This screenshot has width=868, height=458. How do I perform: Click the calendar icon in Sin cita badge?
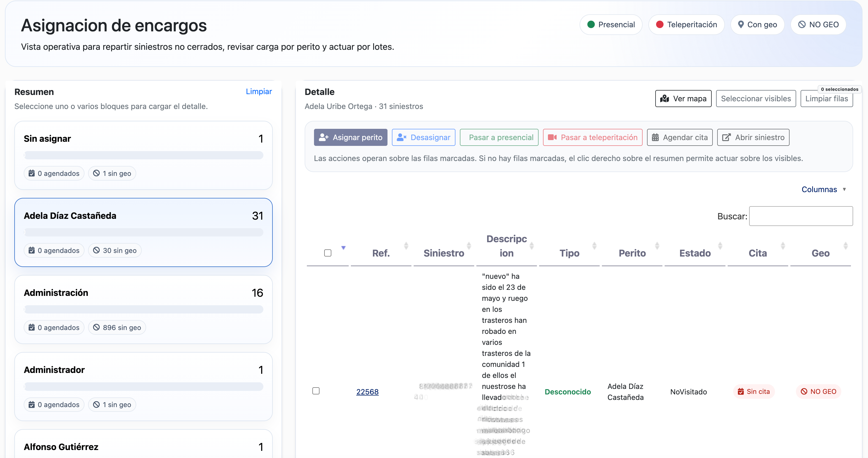click(x=741, y=391)
